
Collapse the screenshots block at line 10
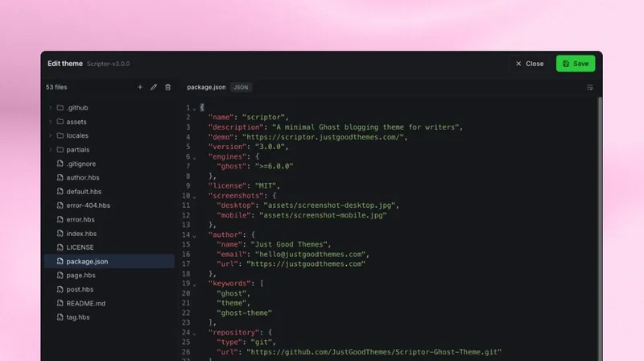[x=194, y=197]
